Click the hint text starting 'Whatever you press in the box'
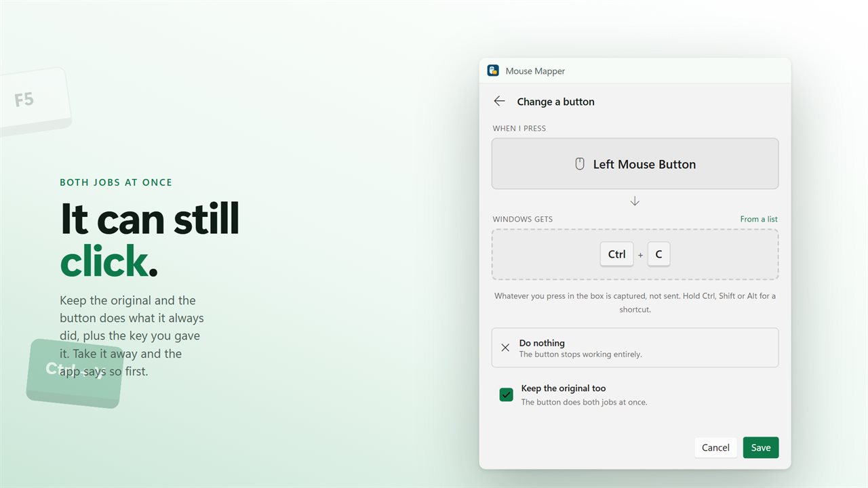 tap(635, 302)
